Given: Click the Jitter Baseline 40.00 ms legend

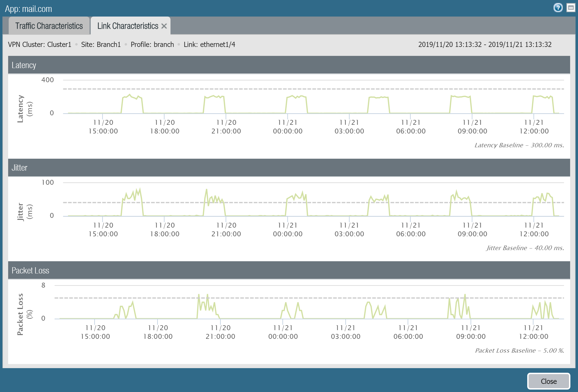Looking at the screenshot, I should 525,248.
